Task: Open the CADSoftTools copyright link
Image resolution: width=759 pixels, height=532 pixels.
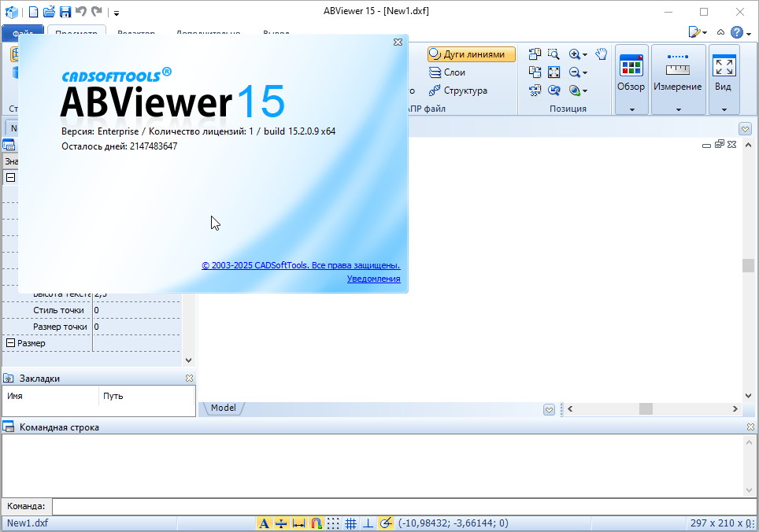Action: pos(301,265)
